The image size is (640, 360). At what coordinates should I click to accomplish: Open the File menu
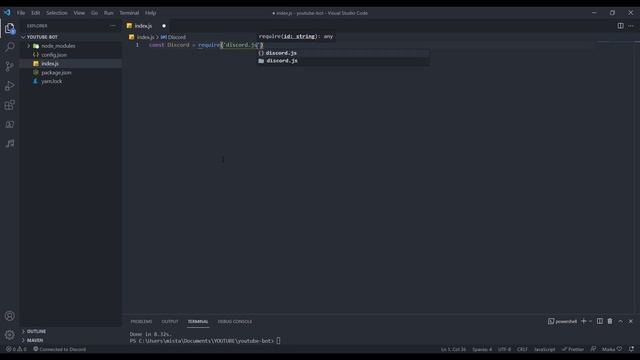tap(21, 13)
